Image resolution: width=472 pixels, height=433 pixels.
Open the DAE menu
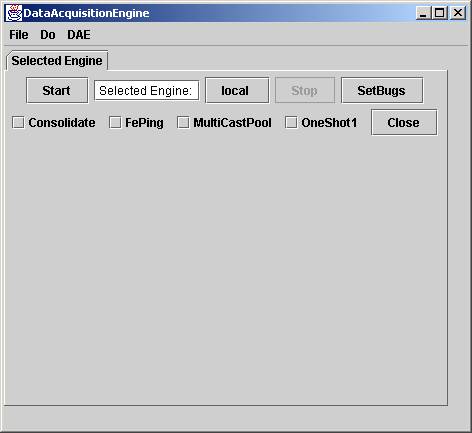coord(79,35)
